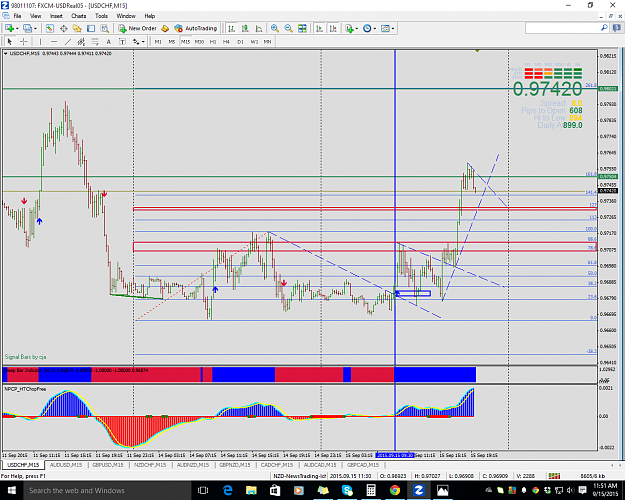Expand the Profiles dropdown arrow

coord(35,29)
